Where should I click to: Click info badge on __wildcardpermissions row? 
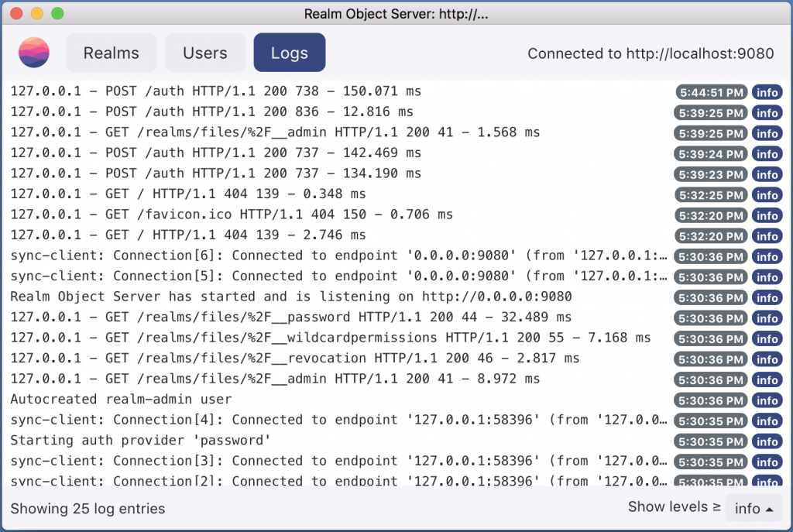click(767, 339)
